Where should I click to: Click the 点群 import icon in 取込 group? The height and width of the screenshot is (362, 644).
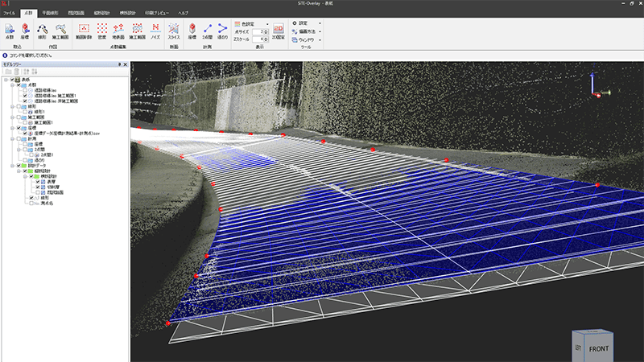[x=9, y=31]
